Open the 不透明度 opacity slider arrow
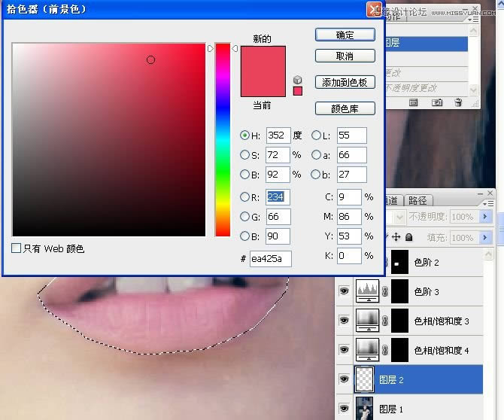 (486, 217)
